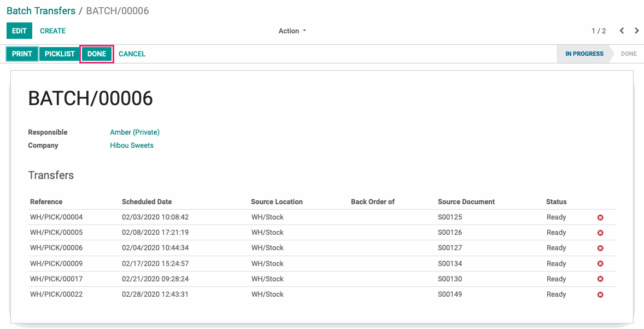Viewport: 644px width, 329px height.
Task: Click Create to add a new batch
Action: click(52, 31)
